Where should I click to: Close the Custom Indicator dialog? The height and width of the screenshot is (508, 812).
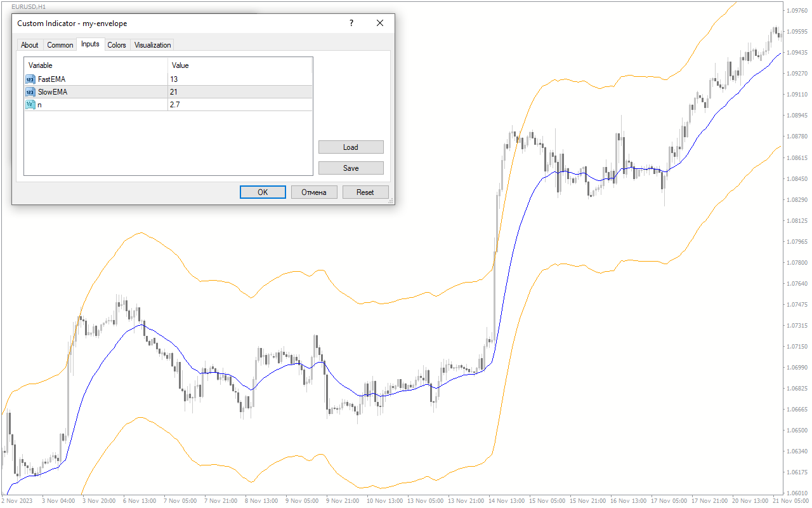click(x=380, y=23)
